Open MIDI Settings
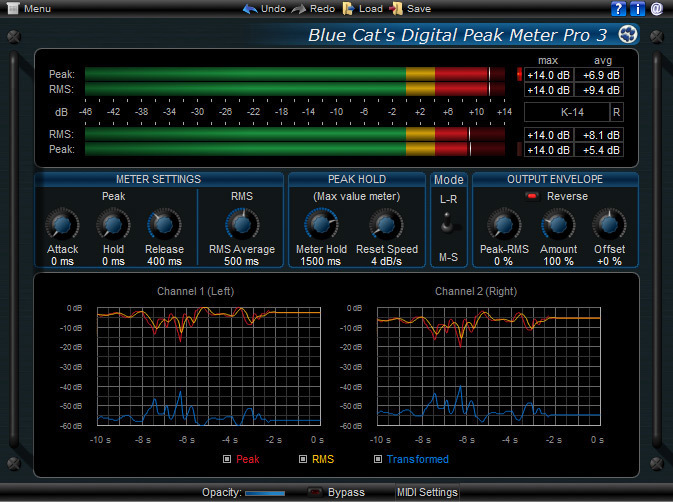Screen dimensions: 673x502 click(427, 492)
